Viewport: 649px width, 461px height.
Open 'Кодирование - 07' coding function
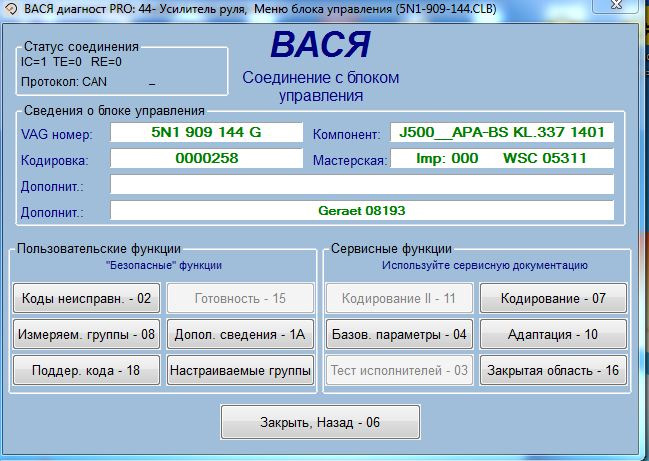(x=553, y=298)
